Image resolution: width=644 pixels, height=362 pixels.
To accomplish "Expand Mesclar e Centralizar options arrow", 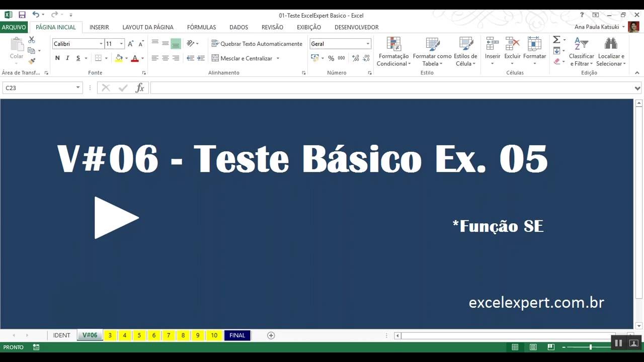I will click(x=278, y=58).
